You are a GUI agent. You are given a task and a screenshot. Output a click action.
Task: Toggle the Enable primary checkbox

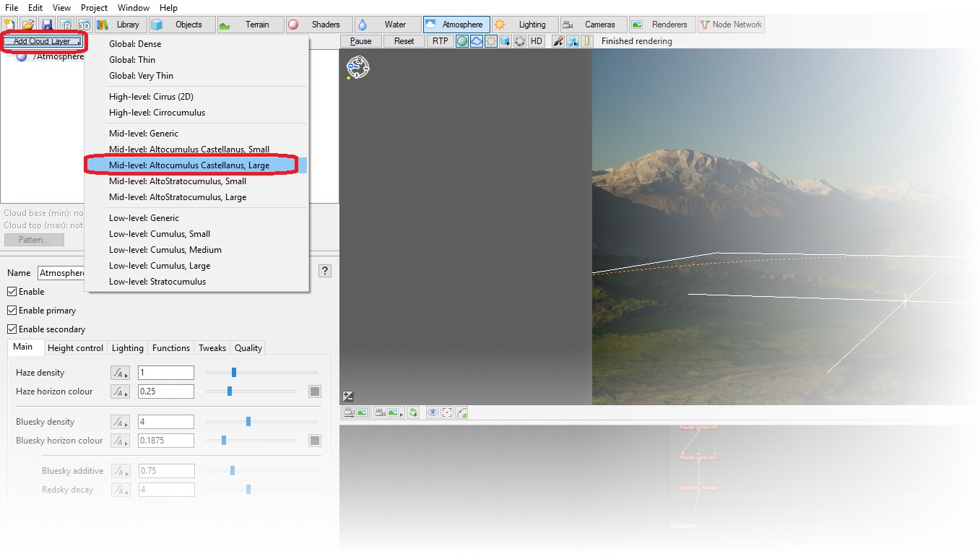[x=12, y=311]
